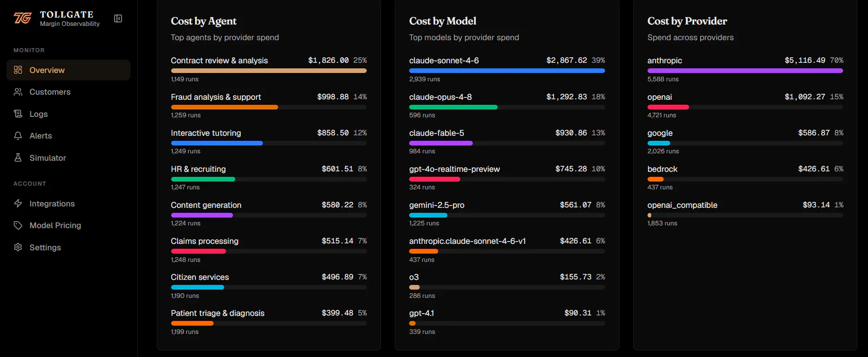868x357 pixels.
Task: Click the "bedrock" provider name
Action: 662,169
